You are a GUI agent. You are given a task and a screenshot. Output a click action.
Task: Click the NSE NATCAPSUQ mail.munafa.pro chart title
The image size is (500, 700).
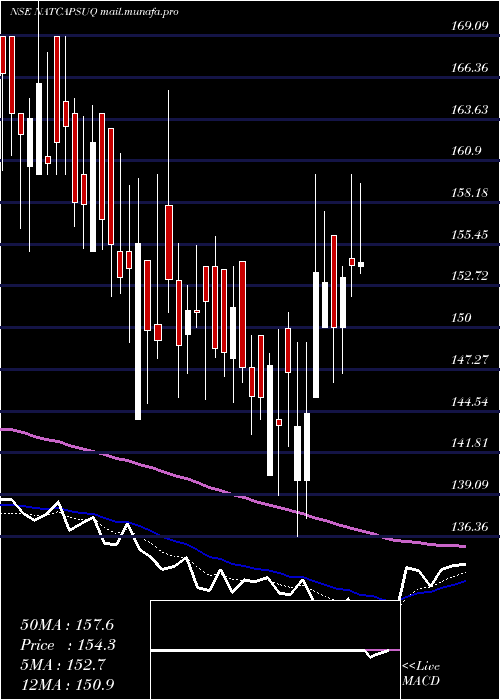click(x=94, y=12)
